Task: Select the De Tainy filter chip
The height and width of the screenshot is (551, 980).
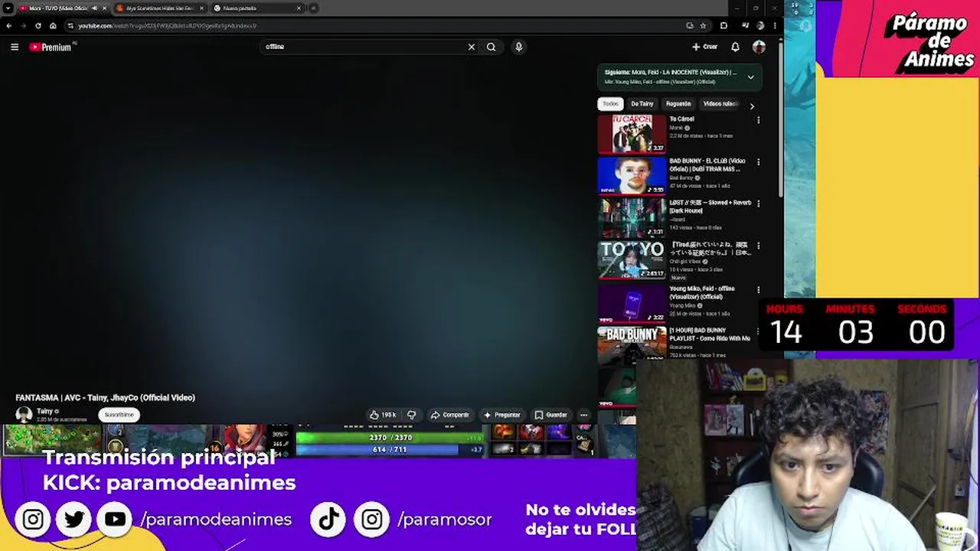Action: pos(642,104)
